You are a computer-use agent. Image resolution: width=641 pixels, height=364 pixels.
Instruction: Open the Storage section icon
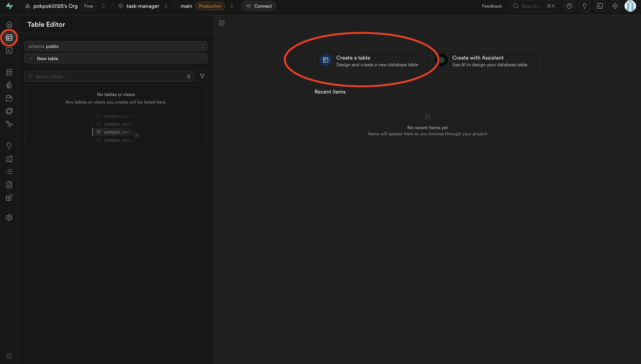click(x=9, y=98)
